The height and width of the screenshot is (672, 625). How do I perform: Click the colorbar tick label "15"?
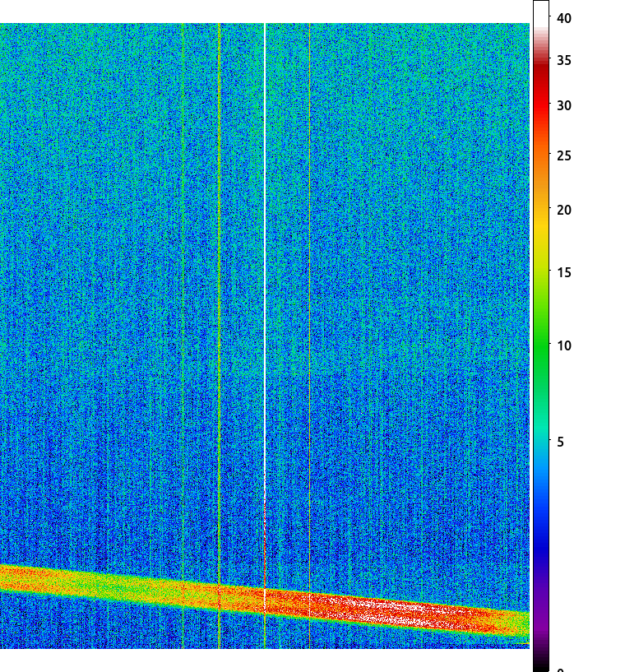[x=564, y=272]
